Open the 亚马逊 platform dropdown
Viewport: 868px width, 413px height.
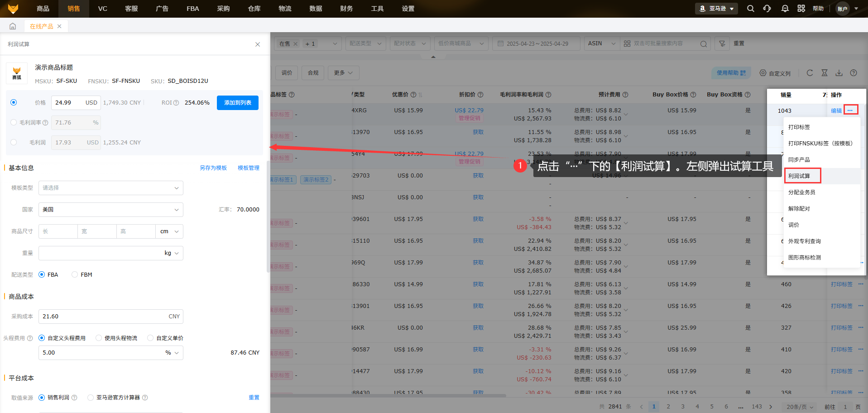point(716,9)
